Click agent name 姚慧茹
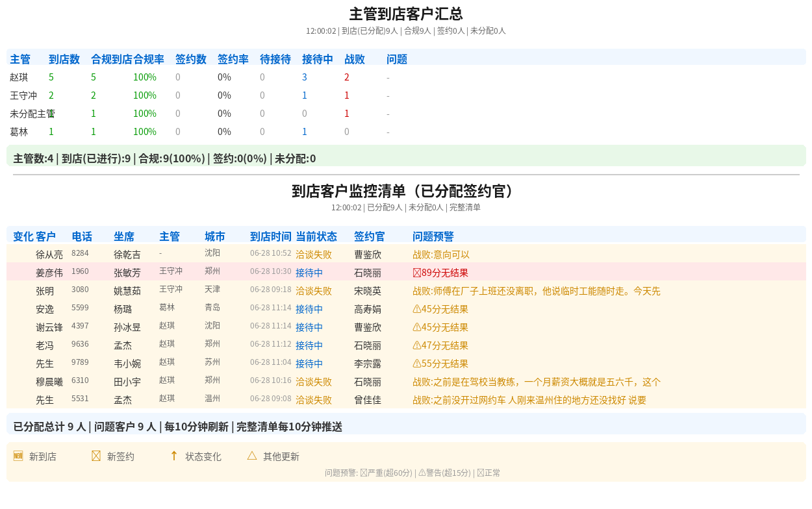This screenshot has width=812, height=509. 127,291
